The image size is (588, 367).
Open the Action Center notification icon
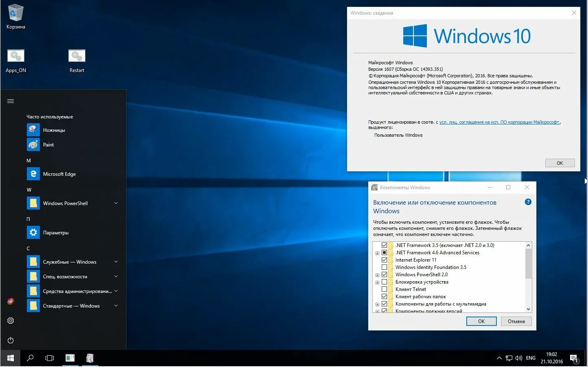tap(574, 358)
